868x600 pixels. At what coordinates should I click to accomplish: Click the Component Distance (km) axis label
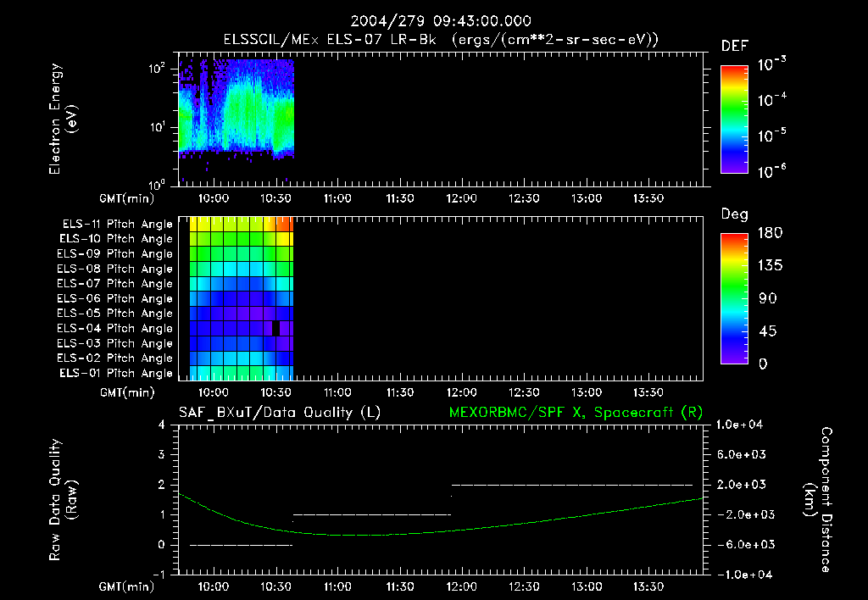pos(818,500)
